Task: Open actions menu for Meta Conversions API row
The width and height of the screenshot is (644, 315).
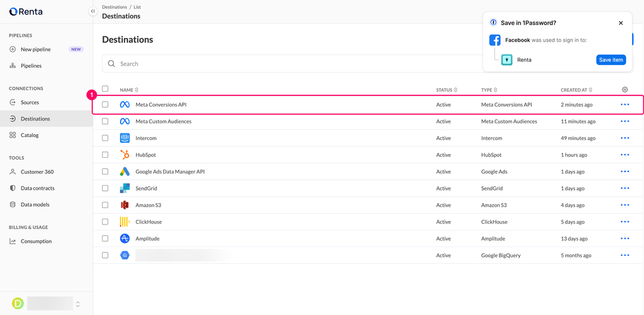Action: click(x=625, y=105)
